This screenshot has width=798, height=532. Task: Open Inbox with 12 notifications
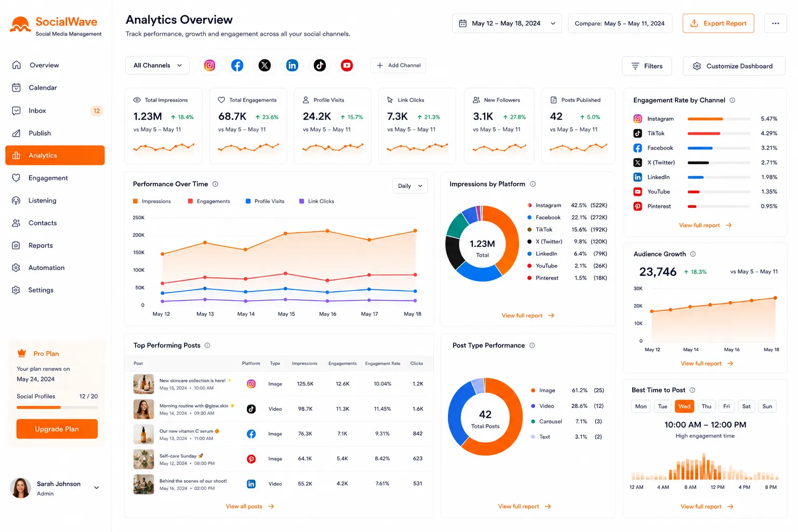coord(55,111)
